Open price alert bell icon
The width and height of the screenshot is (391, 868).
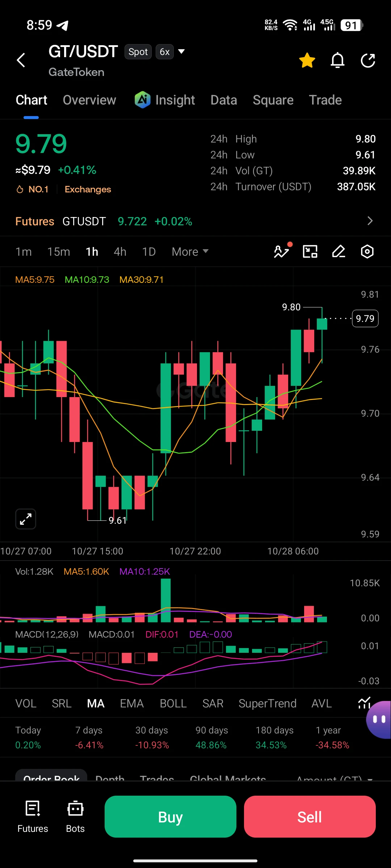[x=337, y=60]
